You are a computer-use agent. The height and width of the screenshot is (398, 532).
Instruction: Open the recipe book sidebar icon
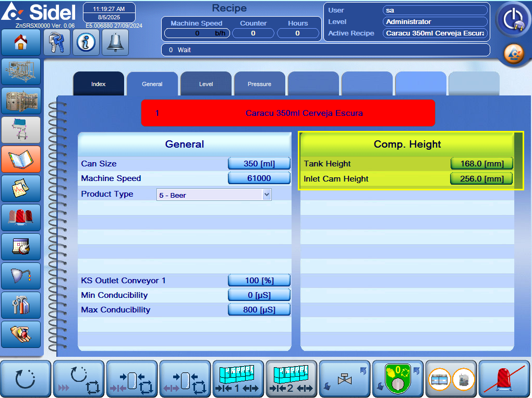[x=21, y=159]
